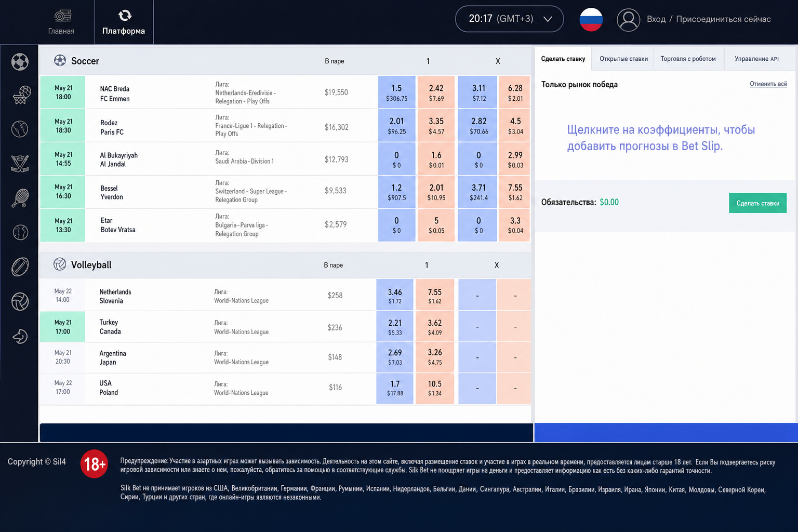Switch to Сделать ставку tab
Image resolution: width=798 pixels, height=532 pixels.
click(x=563, y=59)
